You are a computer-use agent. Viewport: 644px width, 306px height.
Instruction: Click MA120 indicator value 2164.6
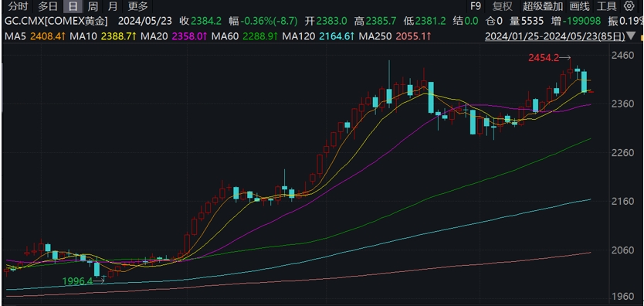pos(337,36)
